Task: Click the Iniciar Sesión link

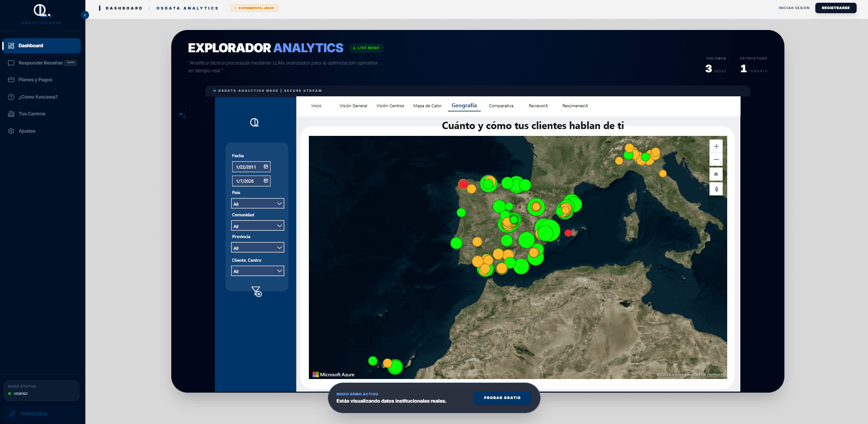Action: pyautogui.click(x=794, y=8)
